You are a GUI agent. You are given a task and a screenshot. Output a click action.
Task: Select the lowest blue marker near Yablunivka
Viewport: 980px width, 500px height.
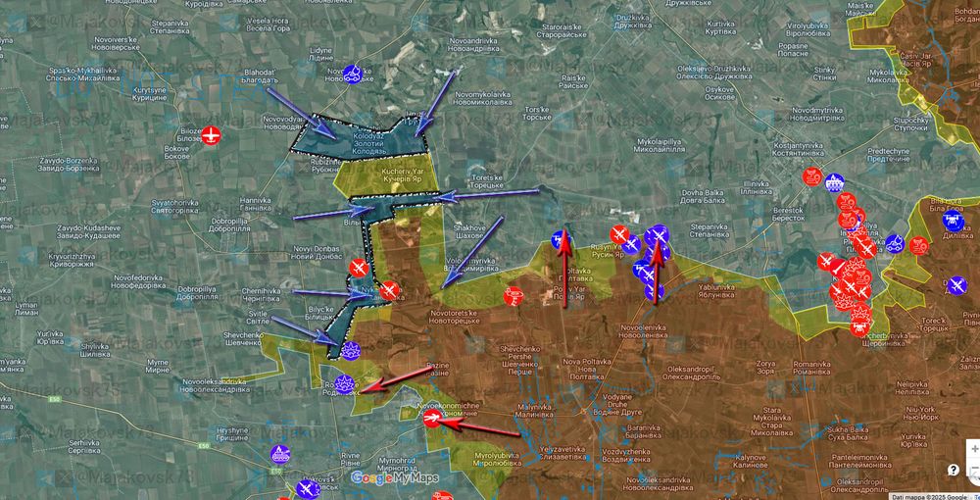[654, 291]
